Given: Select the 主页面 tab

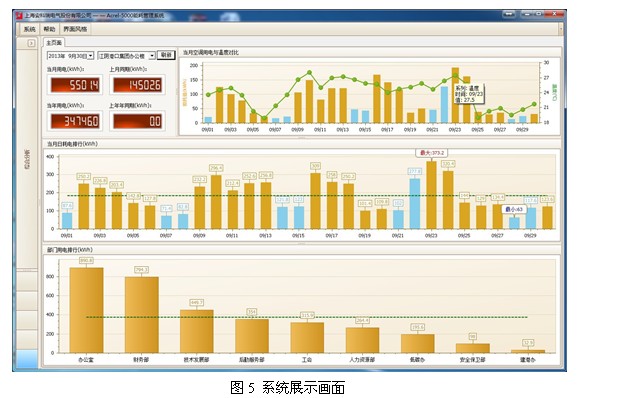Looking at the screenshot, I should (x=54, y=43).
